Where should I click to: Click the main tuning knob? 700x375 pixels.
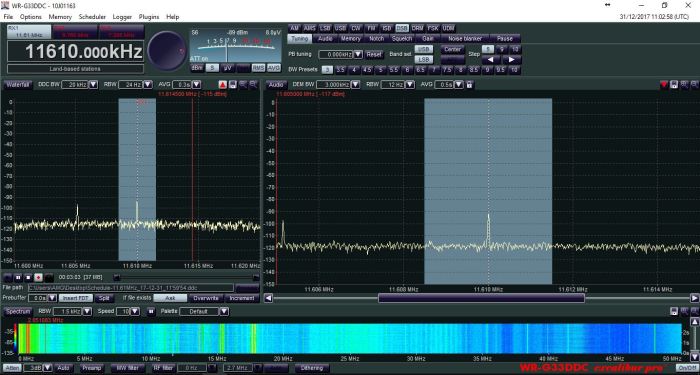167,50
